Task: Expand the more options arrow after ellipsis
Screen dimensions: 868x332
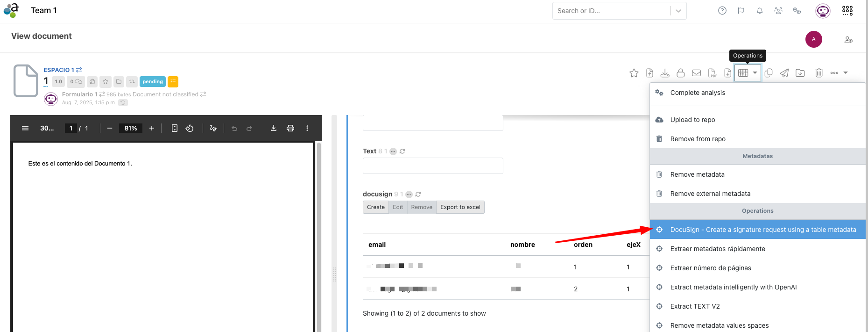Action: pos(846,73)
